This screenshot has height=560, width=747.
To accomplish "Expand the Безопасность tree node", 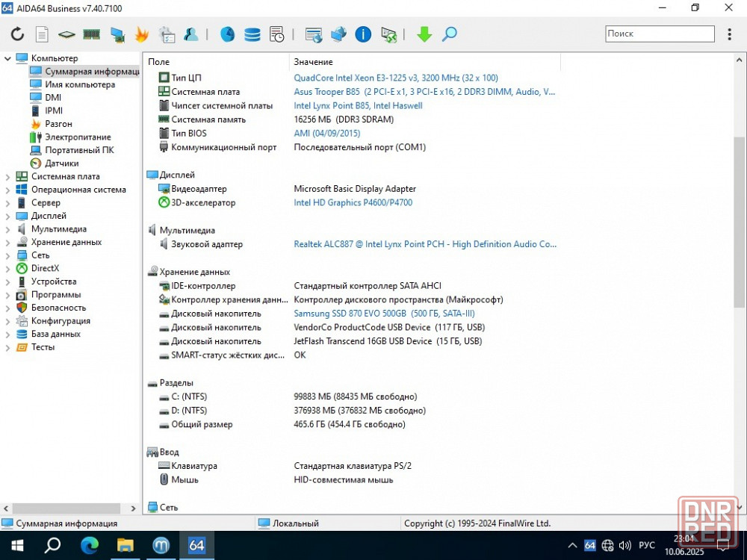I will click(7, 308).
